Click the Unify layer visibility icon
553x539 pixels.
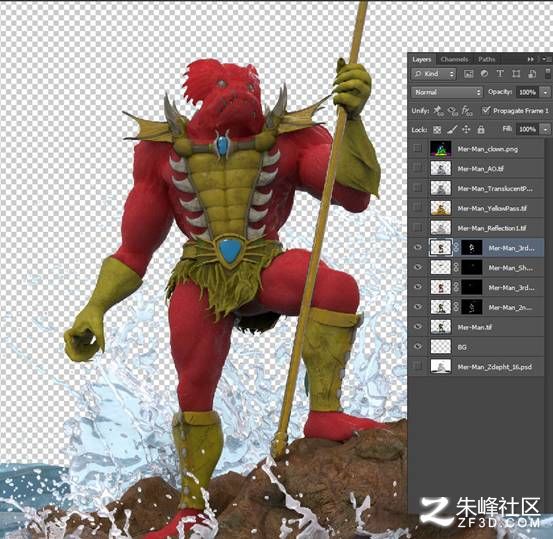452,111
